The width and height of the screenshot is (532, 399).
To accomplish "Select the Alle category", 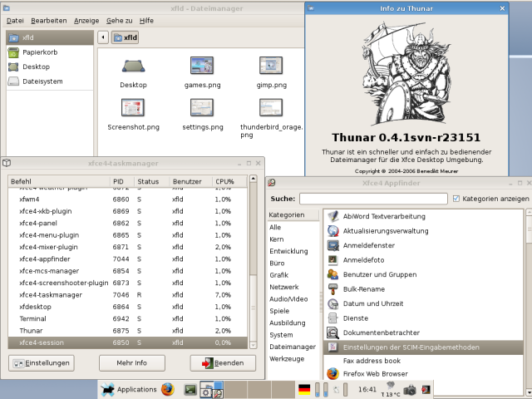I will coord(293,227).
